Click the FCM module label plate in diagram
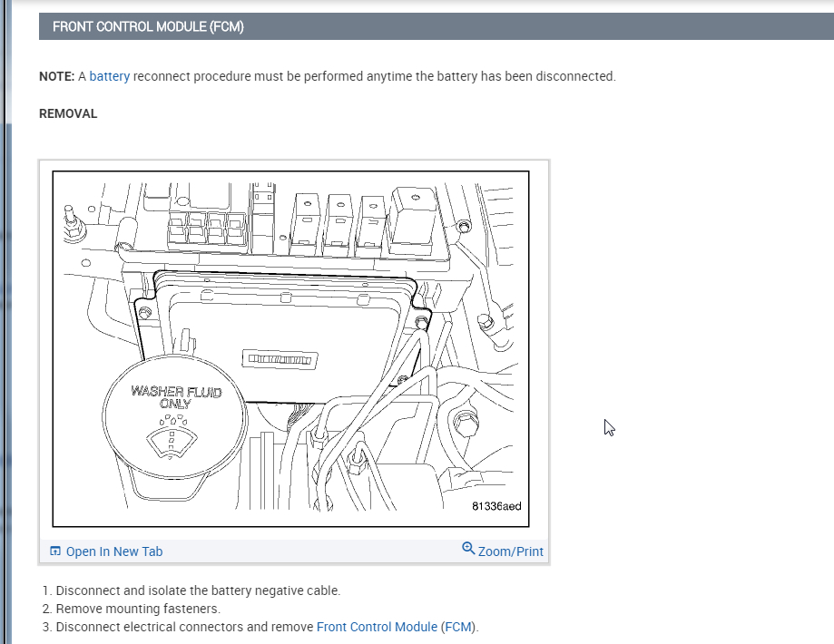The image size is (834, 644). [280, 359]
